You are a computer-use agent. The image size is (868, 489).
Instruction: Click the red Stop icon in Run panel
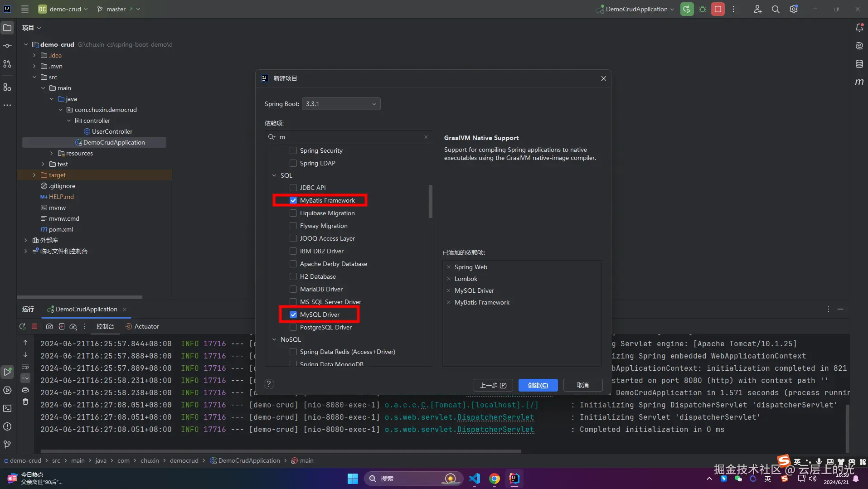(x=34, y=326)
